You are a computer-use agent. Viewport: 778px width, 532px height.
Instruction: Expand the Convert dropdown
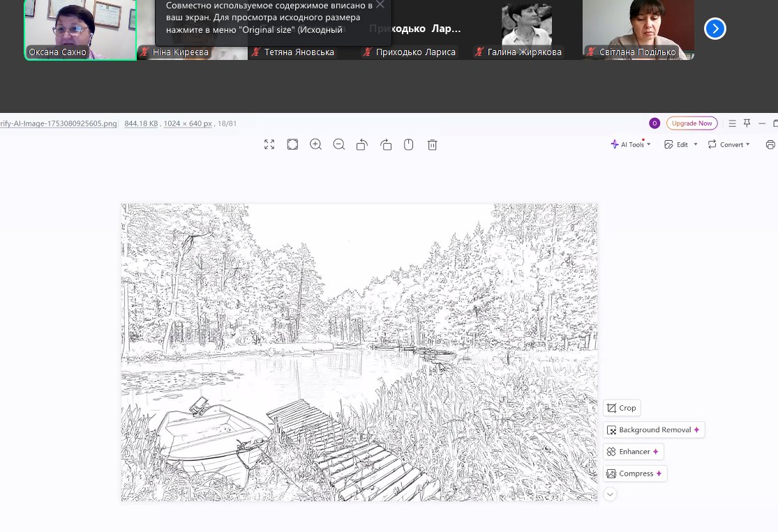pos(729,144)
